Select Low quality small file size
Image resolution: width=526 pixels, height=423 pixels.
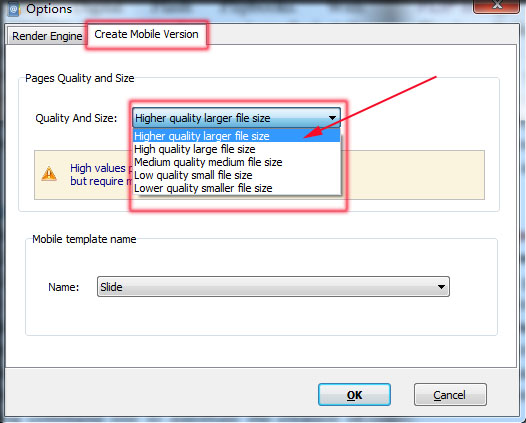[236, 175]
